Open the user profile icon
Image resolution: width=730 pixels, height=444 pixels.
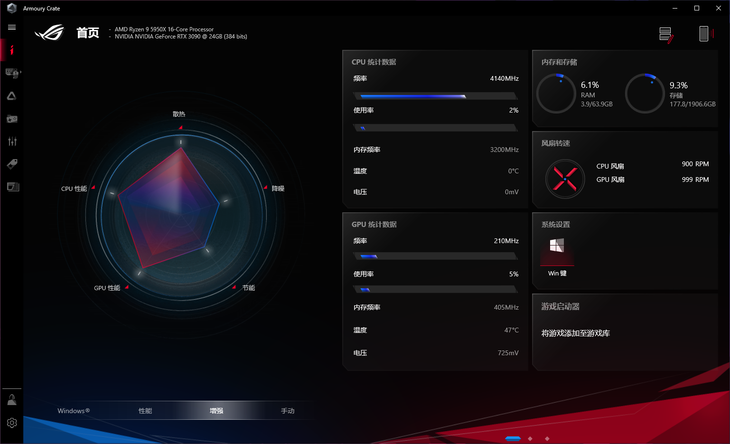pyautogui.click(x=12, y=400)
